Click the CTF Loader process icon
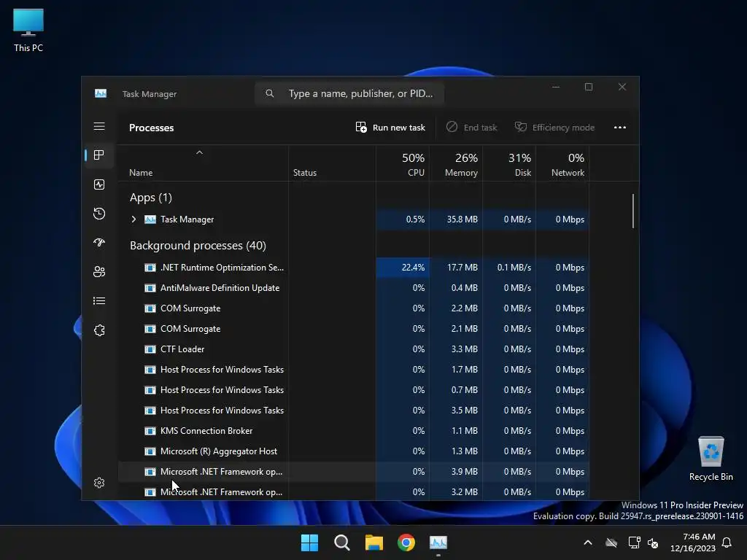The height and width of the screenshot is (560, 747). click(150, 349)
